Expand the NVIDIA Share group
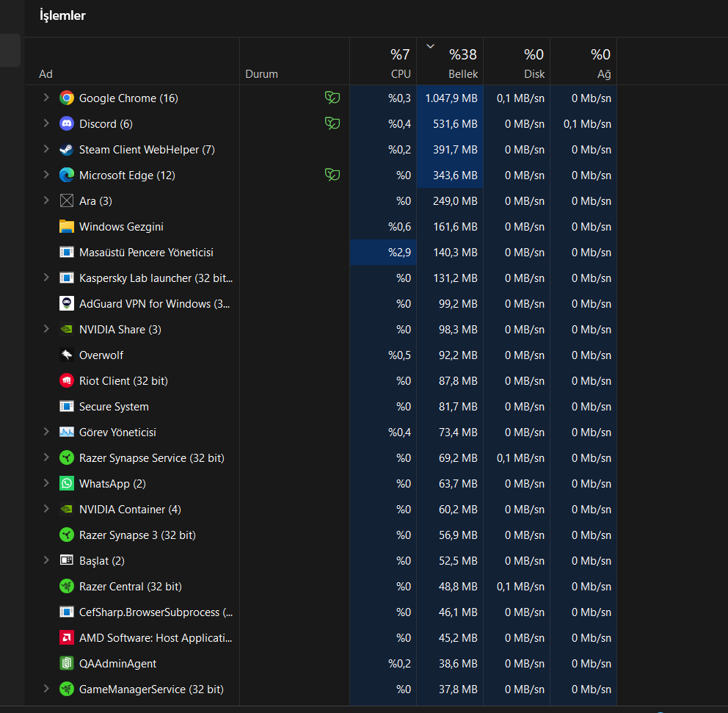Viewport: 728px width, 713px height. pyautogui.click(x=46, y=329)
